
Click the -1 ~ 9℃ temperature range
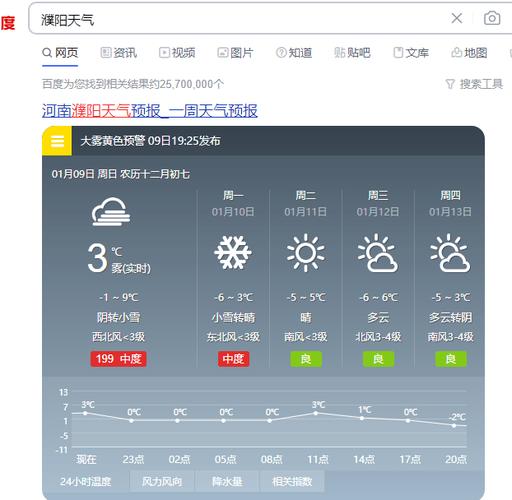tap(118, 297)
